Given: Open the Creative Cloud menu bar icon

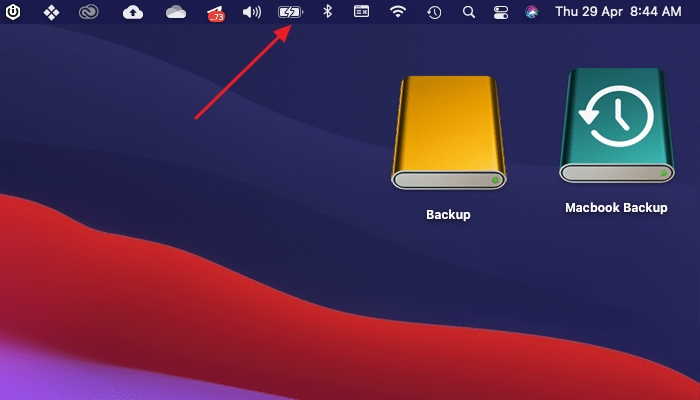Looking at the screenshot, I should (x=88, y=12).
